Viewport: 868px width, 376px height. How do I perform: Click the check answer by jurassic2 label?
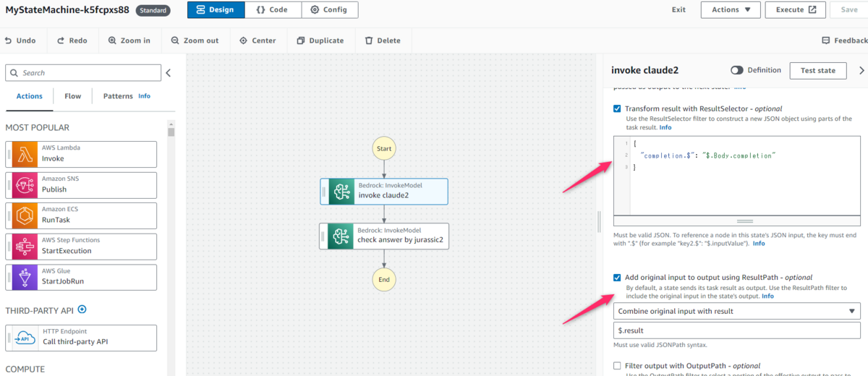[x=400, y=240]
